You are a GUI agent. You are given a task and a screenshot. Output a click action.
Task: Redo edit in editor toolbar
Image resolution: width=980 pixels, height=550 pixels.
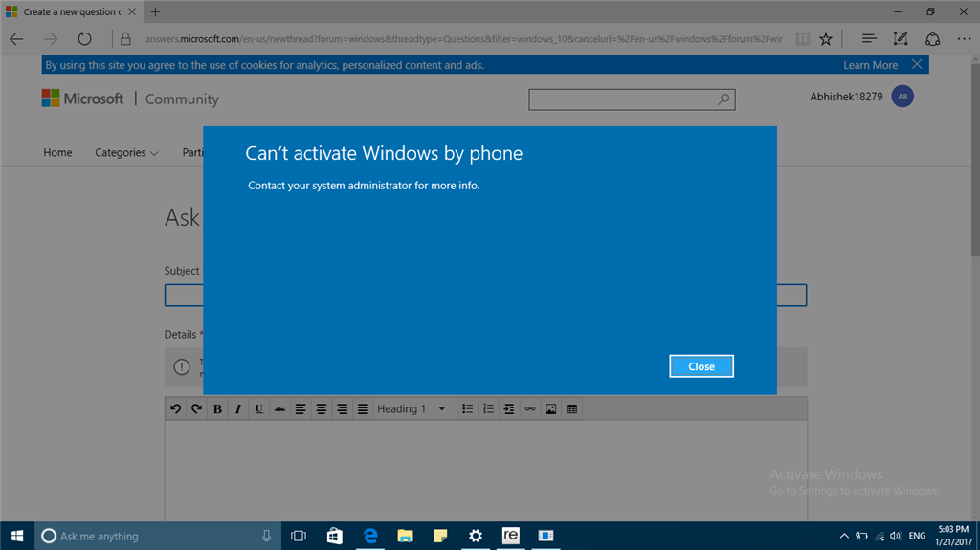pos(196,408)
